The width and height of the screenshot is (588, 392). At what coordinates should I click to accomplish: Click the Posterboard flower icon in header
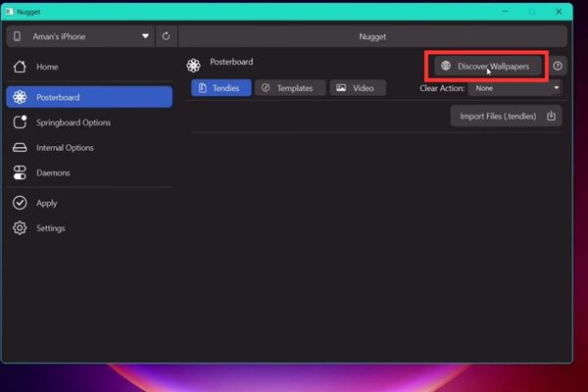tap(193, 66)
